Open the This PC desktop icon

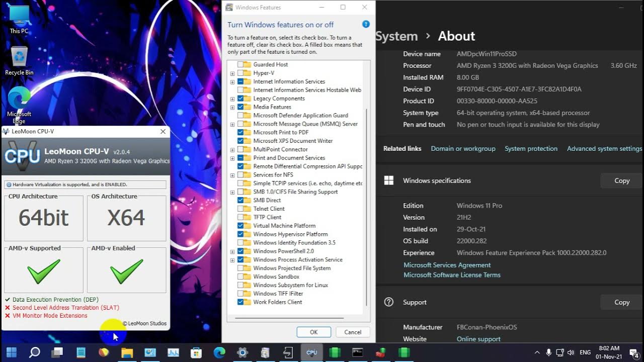coord(19,19)
